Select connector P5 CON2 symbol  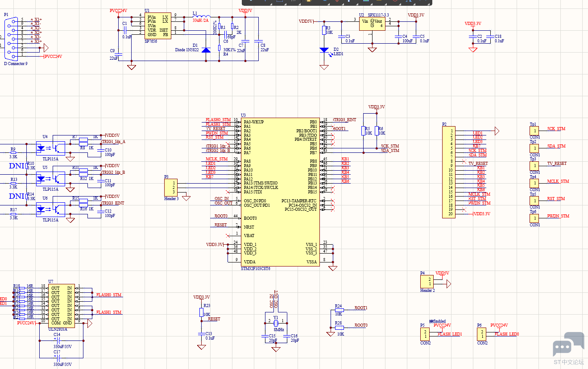[x=425, y=334]
